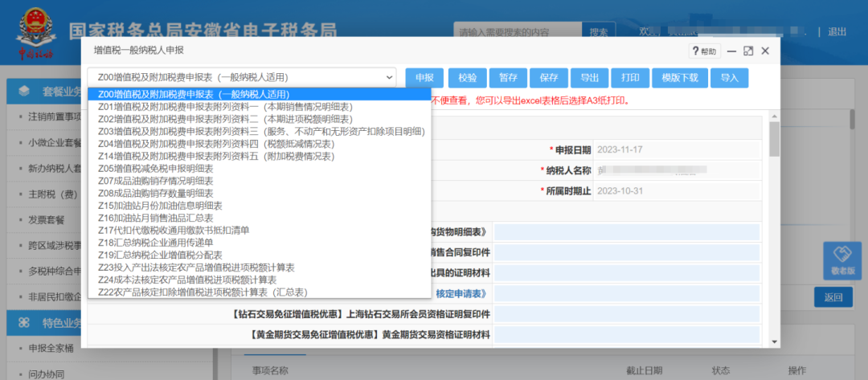Select Z02 附列资料二 本期进项税额明细表
Image resolution: width=868 pixels, height=380 pixels.
[259, 119]
